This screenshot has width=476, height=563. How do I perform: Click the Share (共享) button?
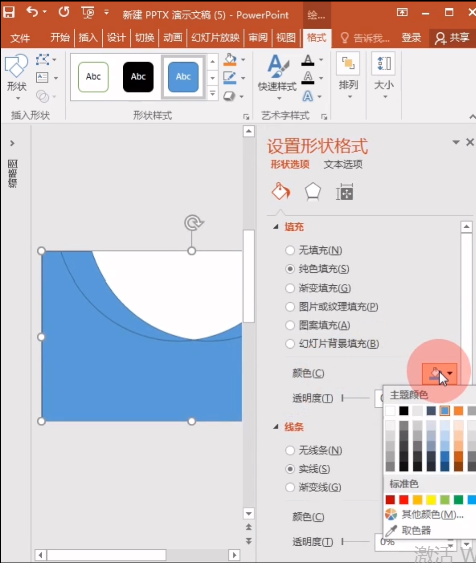click(452, 38)
